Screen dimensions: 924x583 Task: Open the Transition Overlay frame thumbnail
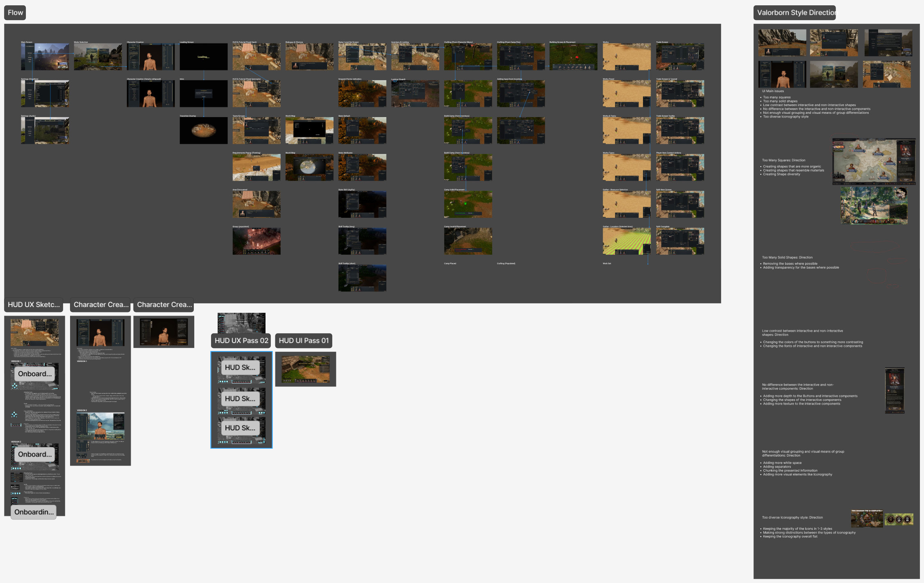tap(204, 131)
